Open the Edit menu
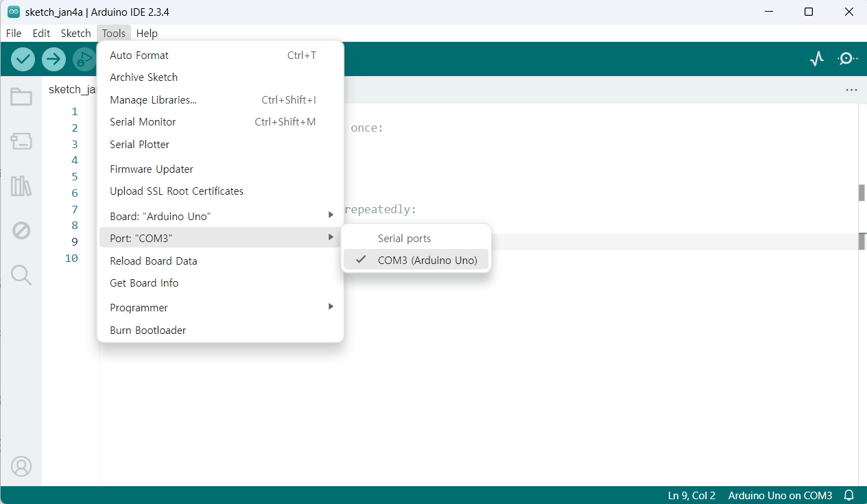Viewport: 867px width, 504px height. click(41, 33)
